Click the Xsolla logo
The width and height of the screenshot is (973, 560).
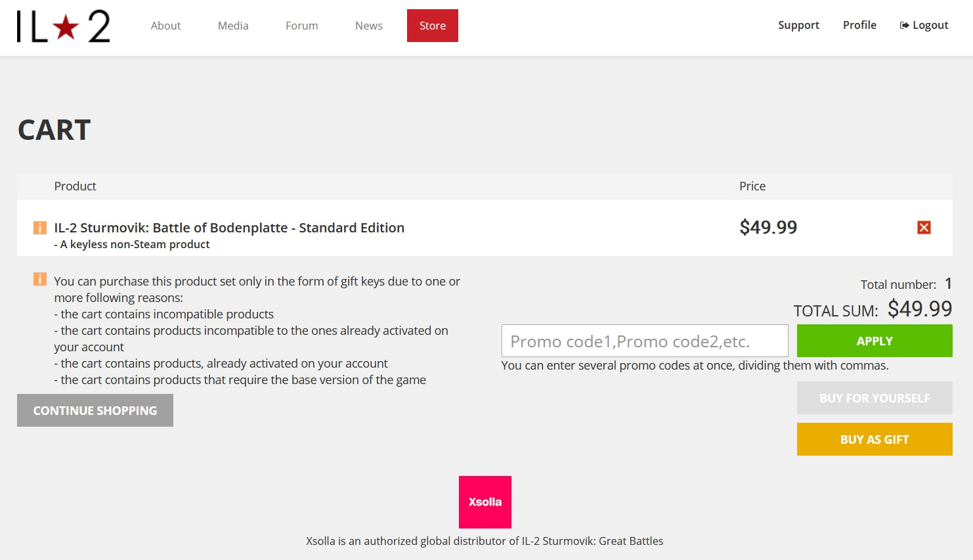[x=485, y=502]
